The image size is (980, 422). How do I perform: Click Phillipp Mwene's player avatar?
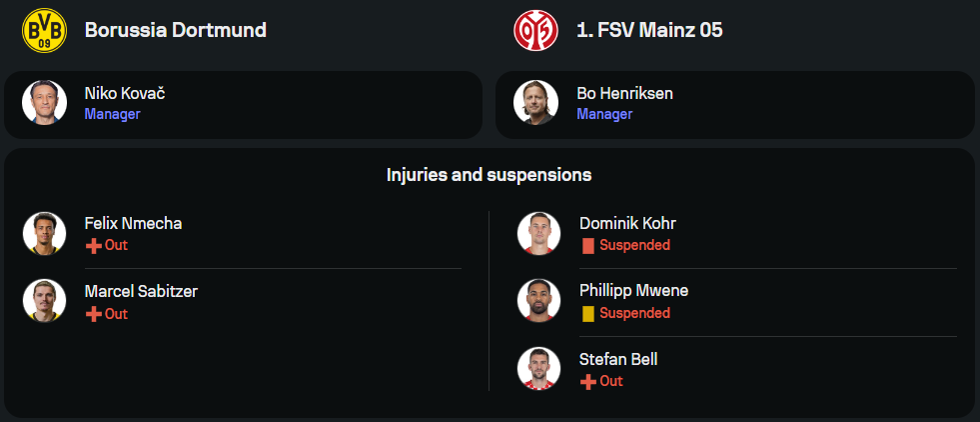[x=539, y=300]
